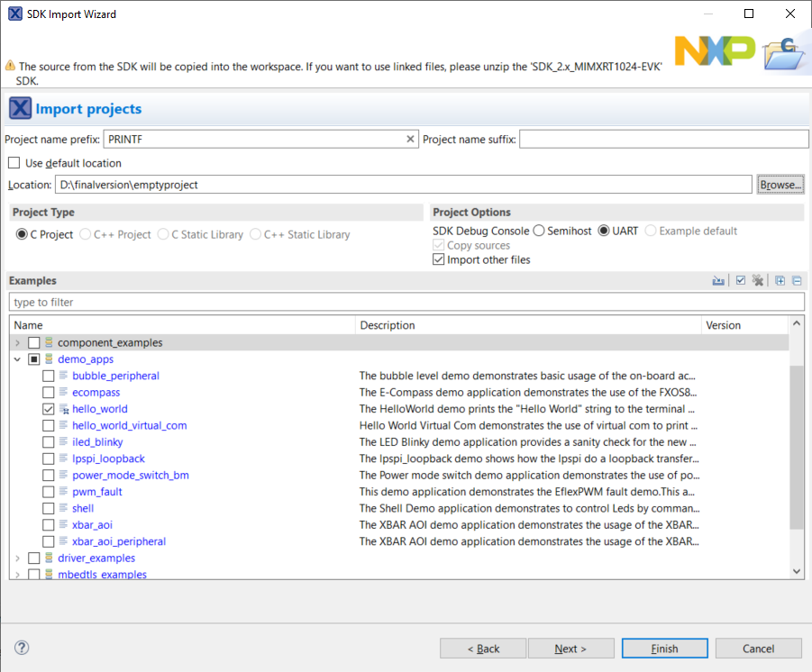
Task: Click the Help question mark icon
Action: (20, 647)
